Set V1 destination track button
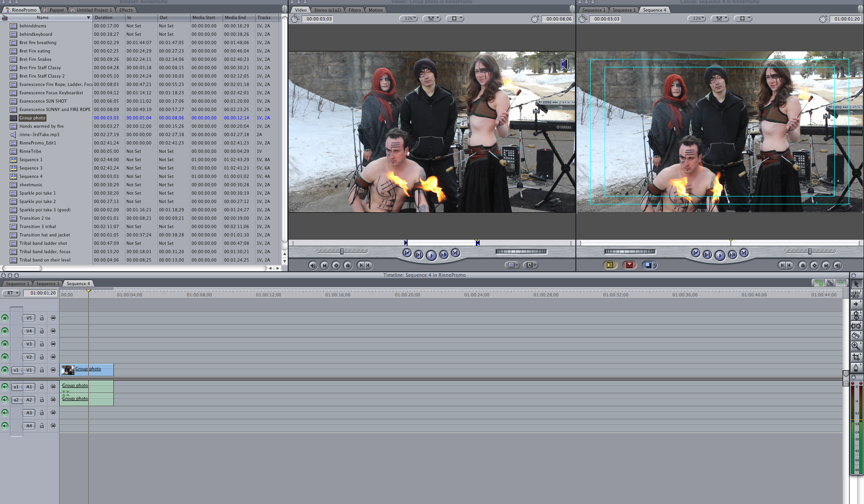This screenshot has width=864, height=504. tap(29, 370)
